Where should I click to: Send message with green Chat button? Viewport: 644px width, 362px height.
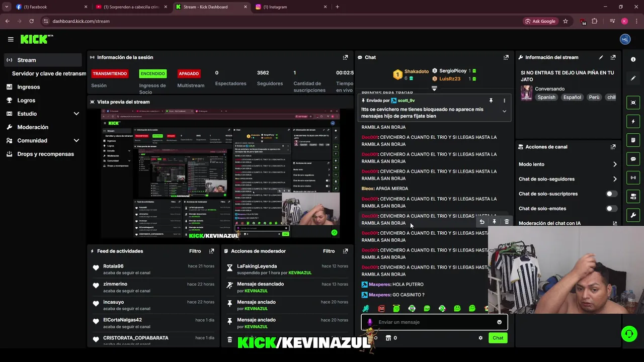(498, 338)
